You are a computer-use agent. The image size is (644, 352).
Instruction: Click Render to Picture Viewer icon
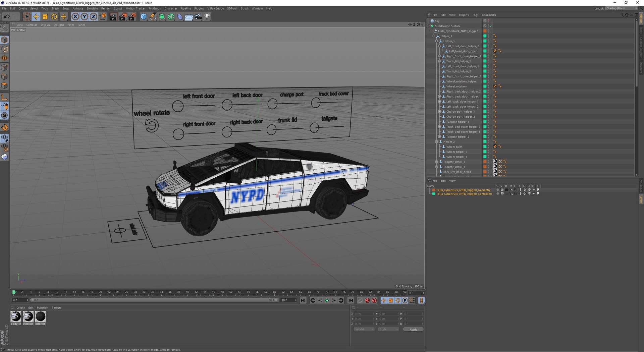(x=123, y=16)
